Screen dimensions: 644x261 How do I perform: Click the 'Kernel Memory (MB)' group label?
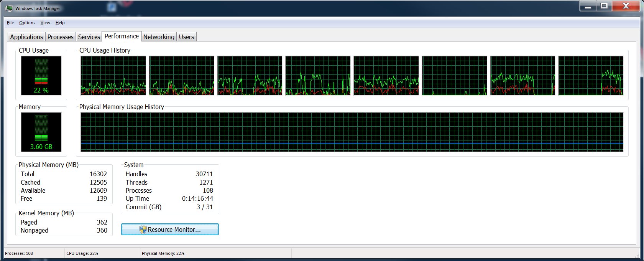(46, 213)
